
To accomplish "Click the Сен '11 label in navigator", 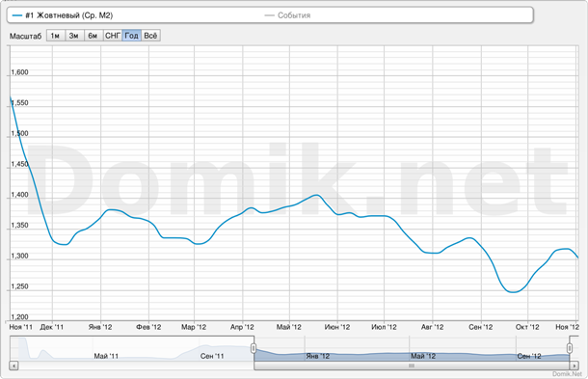I will click(x=212, y=356).
